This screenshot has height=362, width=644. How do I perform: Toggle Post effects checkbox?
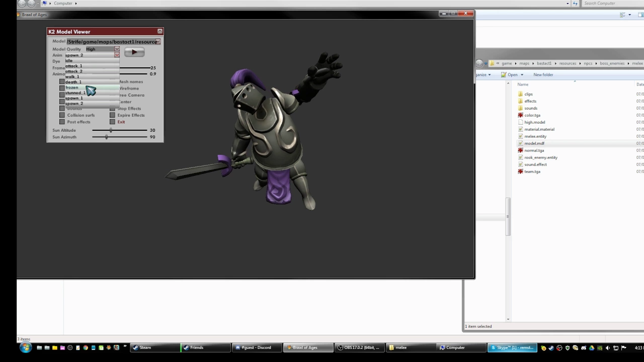tap(62, 122)
